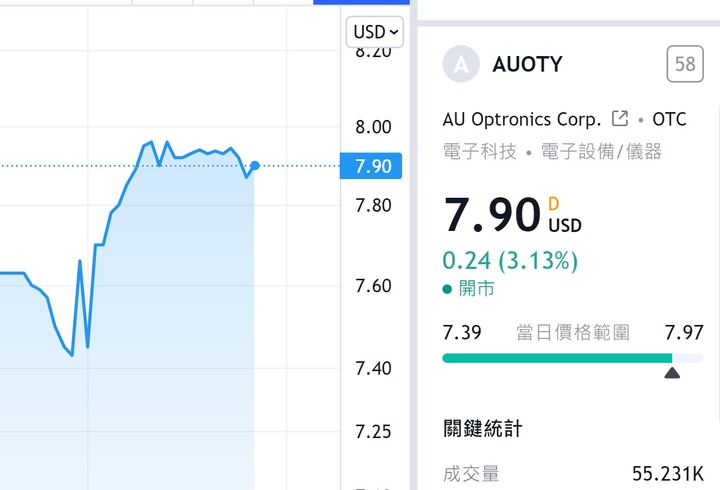The height and width of the screenshot is (490, 720).
Task: Open the 電子設備/儀器 industry link
Action: coord(601,151)
